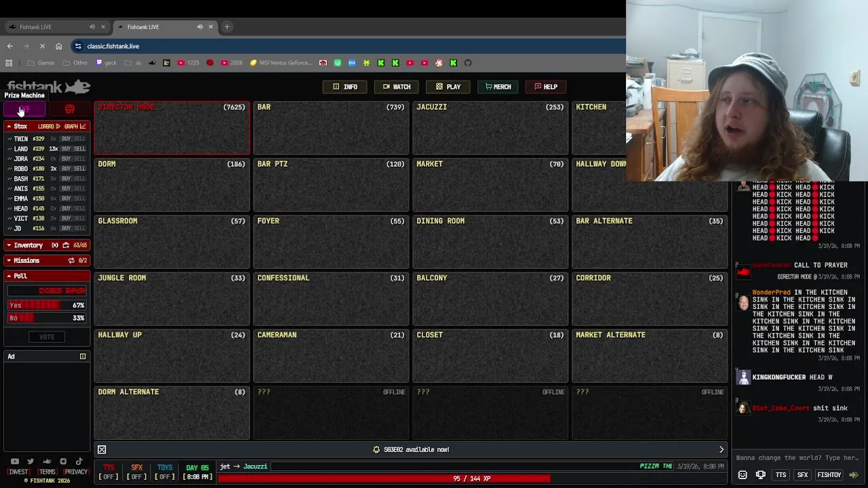The width and height of the screenshot is (868, 488).
Task: Click the Inventory swap icon
Action: tap(55, 245)
